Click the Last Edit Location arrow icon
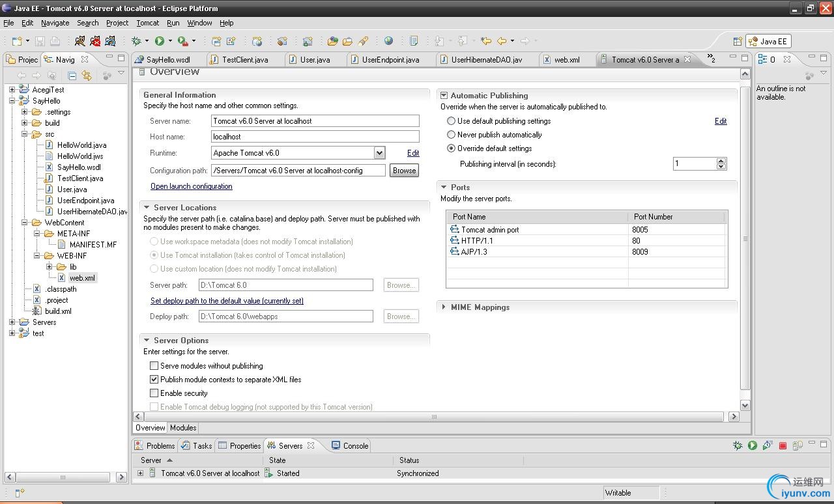The image size is (834, 504). (486, 41)
